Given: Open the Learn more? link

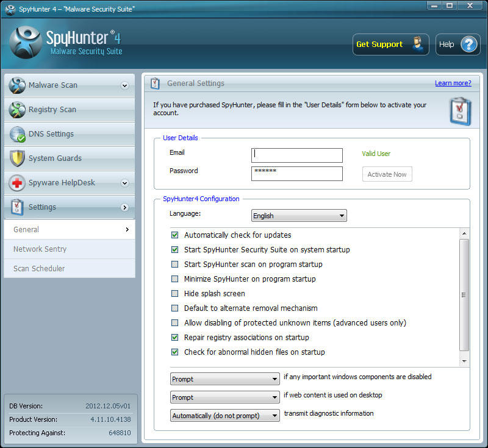Looking at the screenshot, I should [x=453, y=83].
